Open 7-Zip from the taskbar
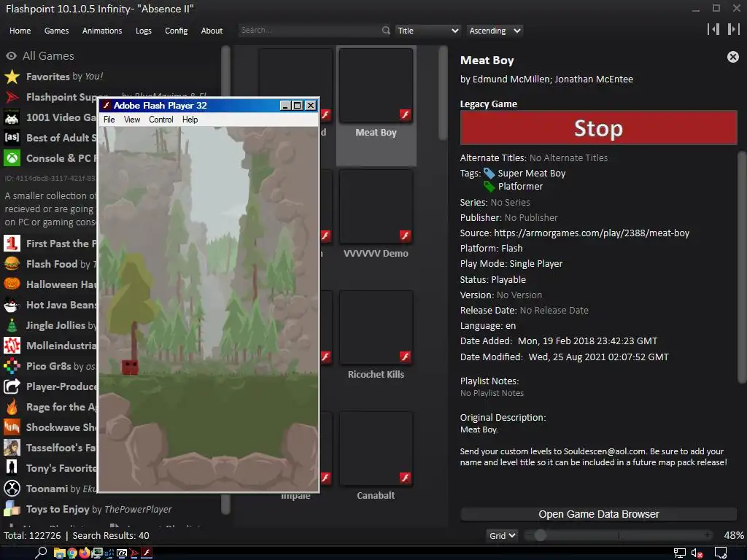This screenshot has height=560, width=747. (122, 553)
